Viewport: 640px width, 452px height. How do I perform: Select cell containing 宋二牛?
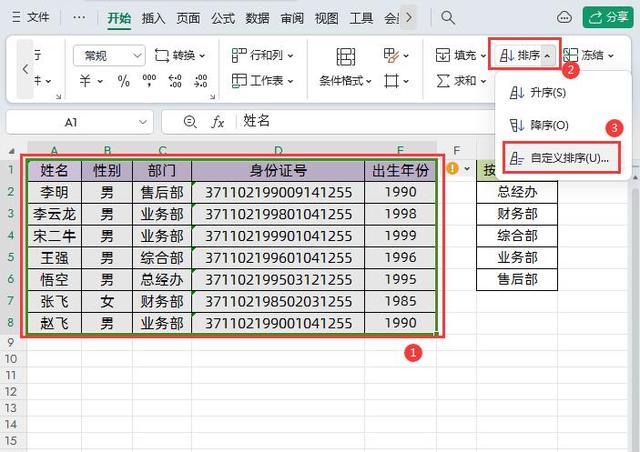click(x=54, y=236)
